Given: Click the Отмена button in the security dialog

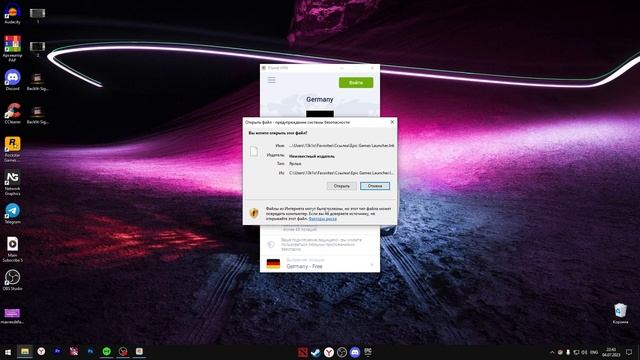Looking at the screenshot, I should pyautogui.click(x=375, y=186).
